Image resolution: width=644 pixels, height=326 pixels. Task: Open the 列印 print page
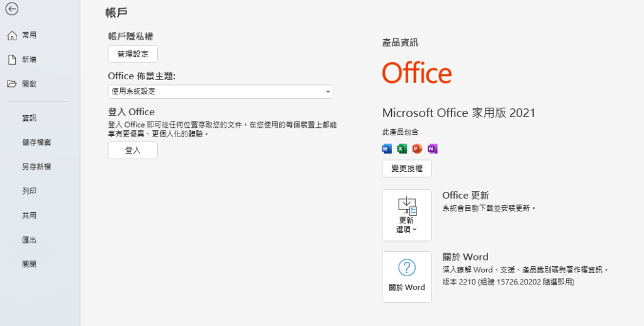[29, 191]
